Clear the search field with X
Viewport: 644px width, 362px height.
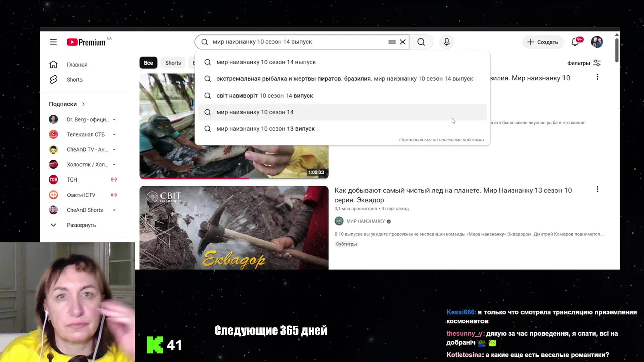coord(403,42)
